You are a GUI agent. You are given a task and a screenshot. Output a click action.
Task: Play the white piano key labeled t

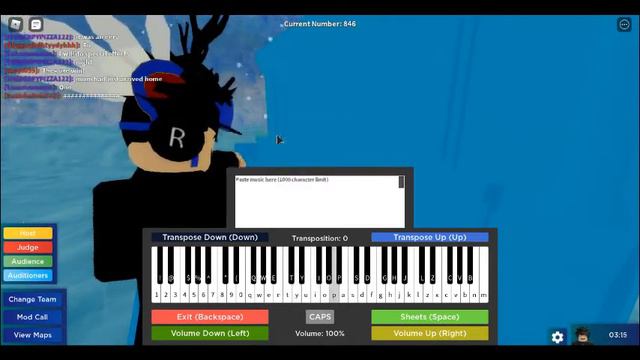287,294
